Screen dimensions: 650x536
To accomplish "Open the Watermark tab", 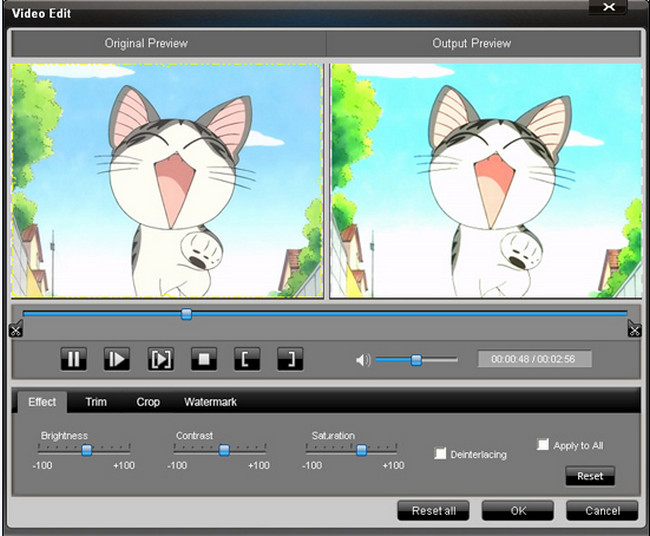I will tap(210, 402).
